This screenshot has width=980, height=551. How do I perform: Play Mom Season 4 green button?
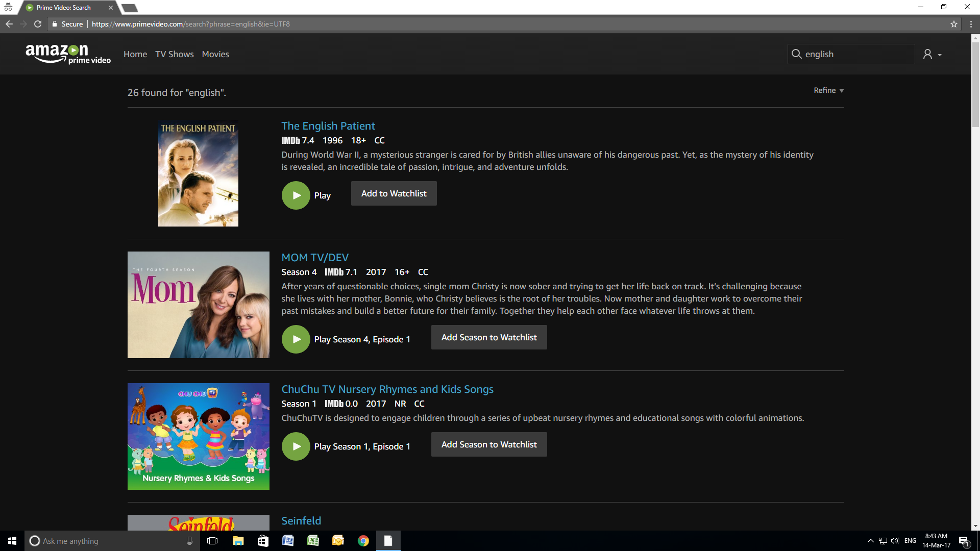296,339
